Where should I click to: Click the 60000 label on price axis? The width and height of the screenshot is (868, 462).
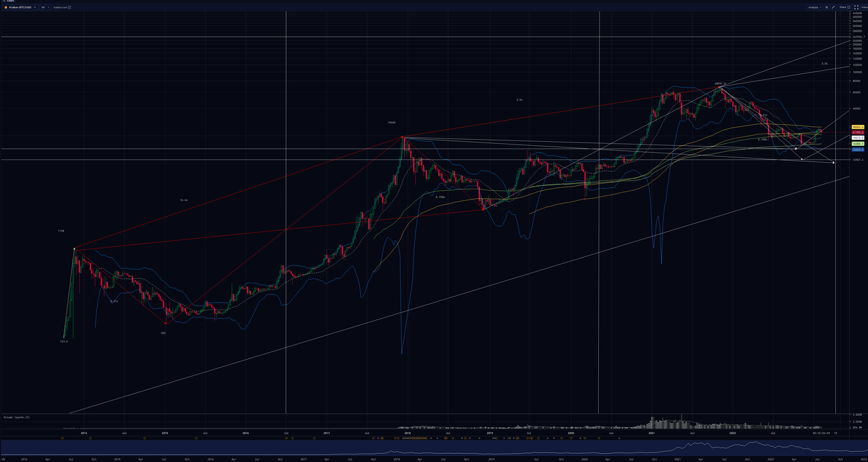pos(858,92)
